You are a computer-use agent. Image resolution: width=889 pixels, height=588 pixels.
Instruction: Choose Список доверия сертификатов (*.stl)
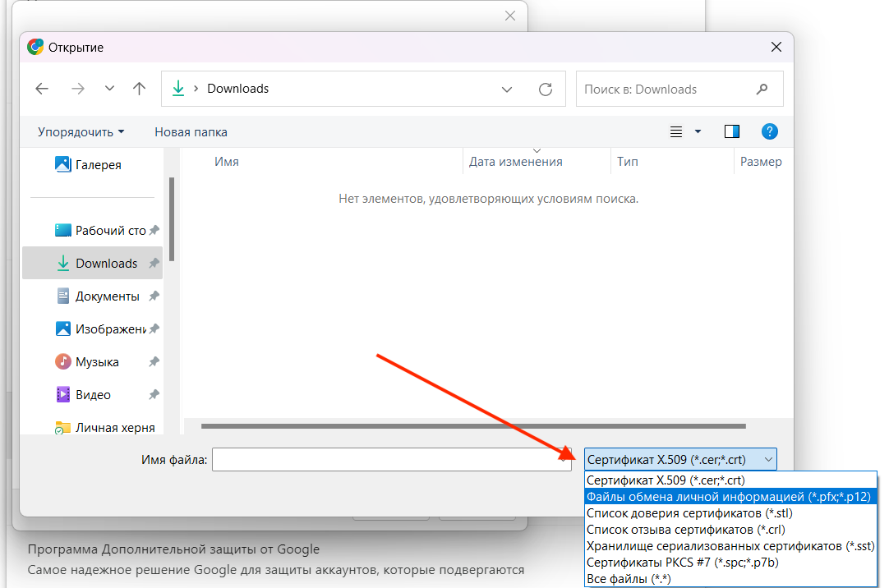[730, 513]
